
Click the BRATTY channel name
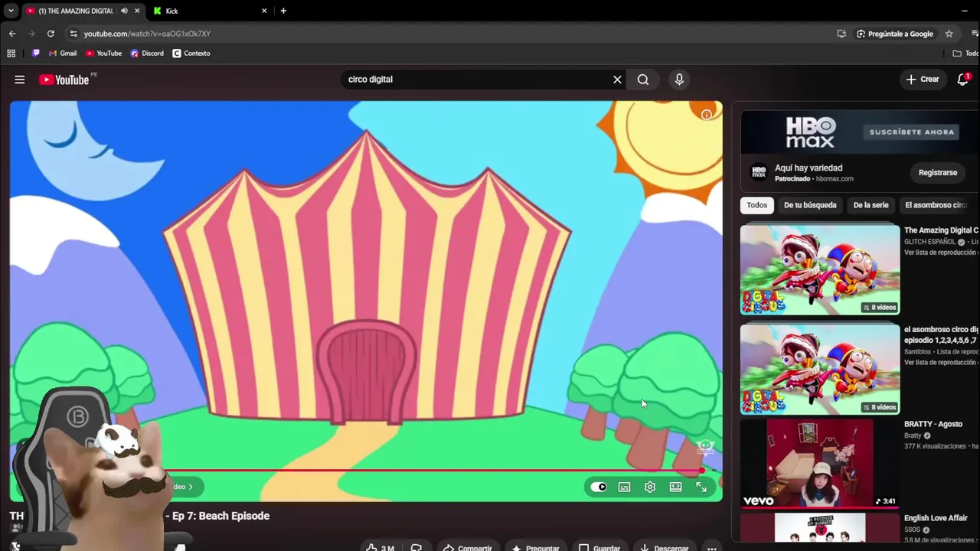point(913,436)
